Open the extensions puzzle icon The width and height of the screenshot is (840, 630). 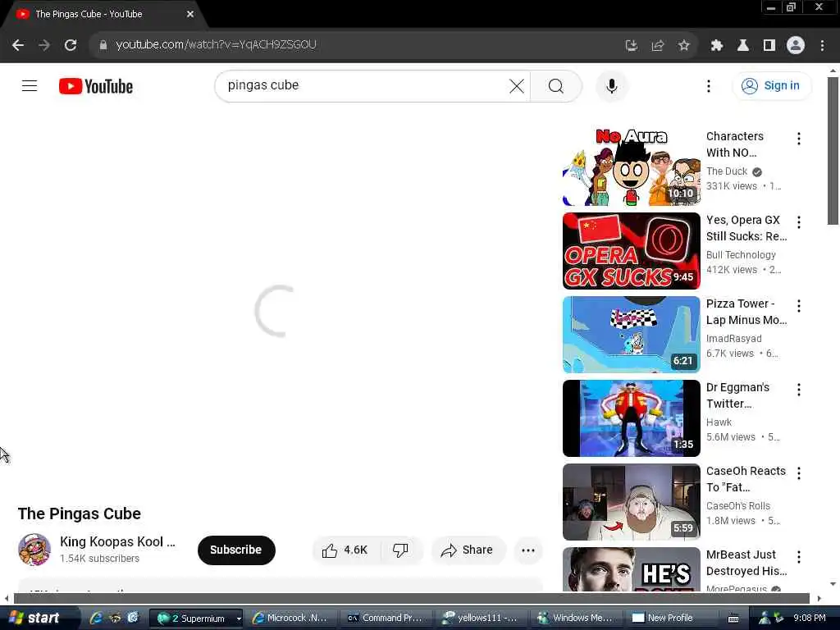(717, 46)
